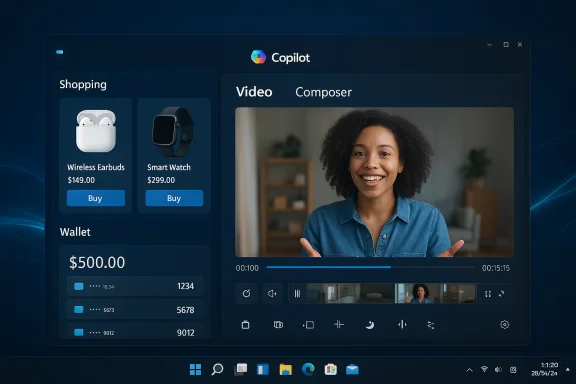Screen dimensions: 576x384
Task: Click the duplicate clip icon
Action: tap(278, 324)
